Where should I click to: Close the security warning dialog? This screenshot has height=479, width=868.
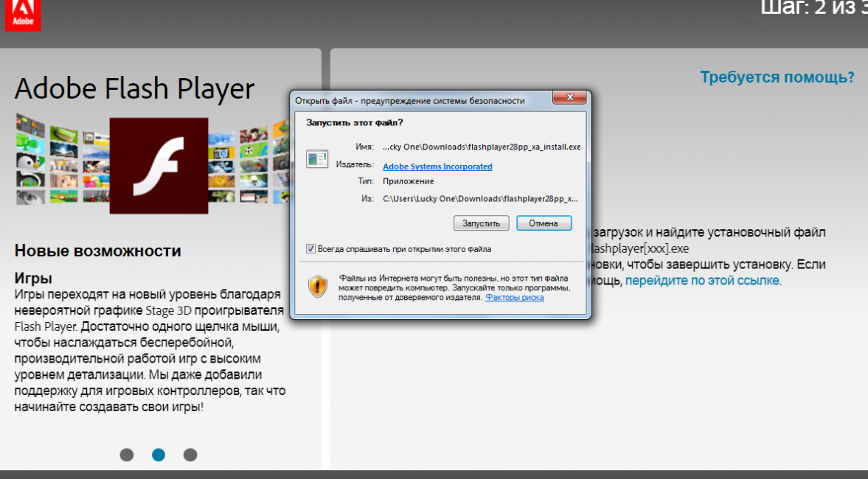click(569, 97)
